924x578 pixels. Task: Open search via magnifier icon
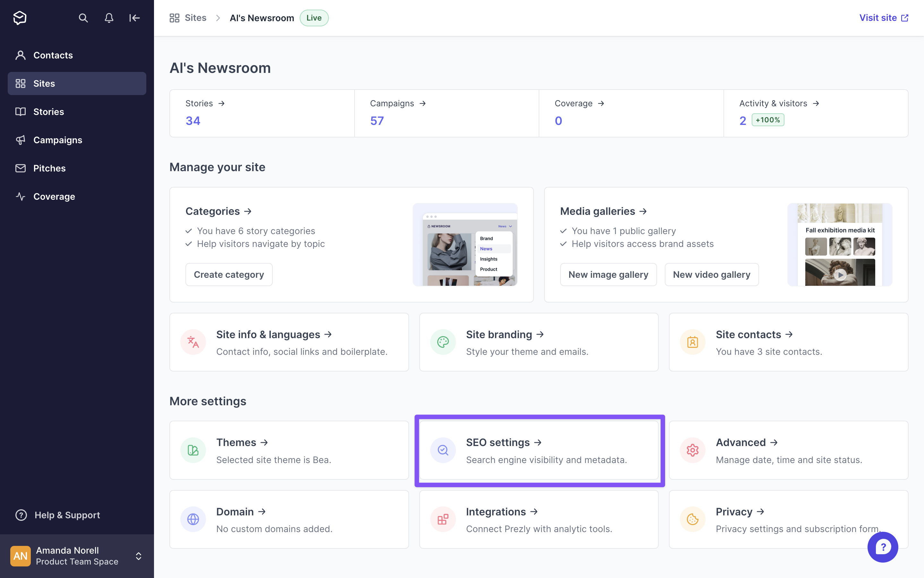83,18
